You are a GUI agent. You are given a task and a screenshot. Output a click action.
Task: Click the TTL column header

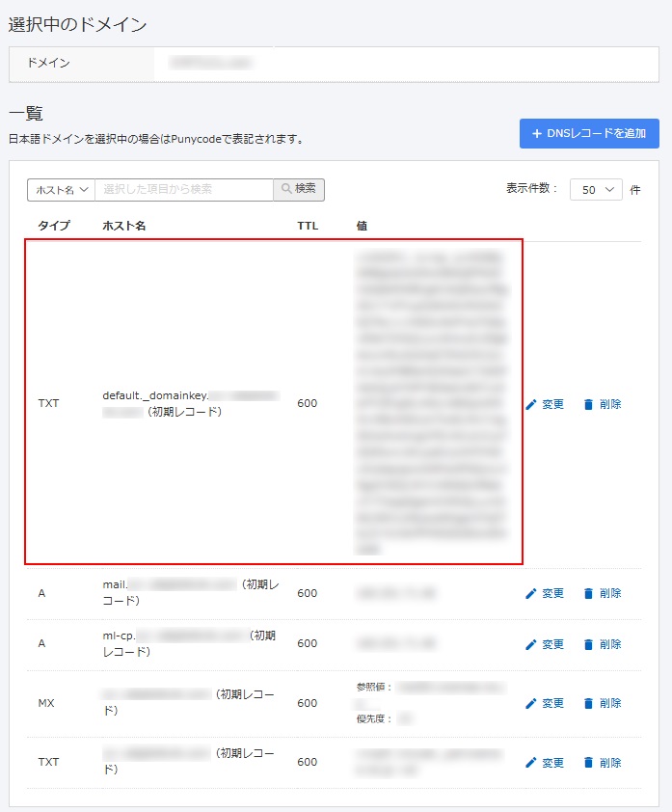point(308,226)
